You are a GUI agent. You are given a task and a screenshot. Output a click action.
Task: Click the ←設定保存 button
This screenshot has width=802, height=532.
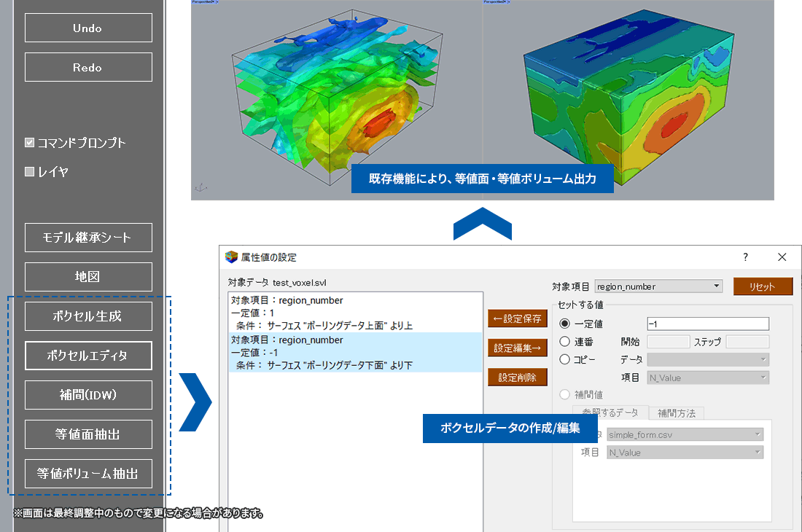[517, 318]
